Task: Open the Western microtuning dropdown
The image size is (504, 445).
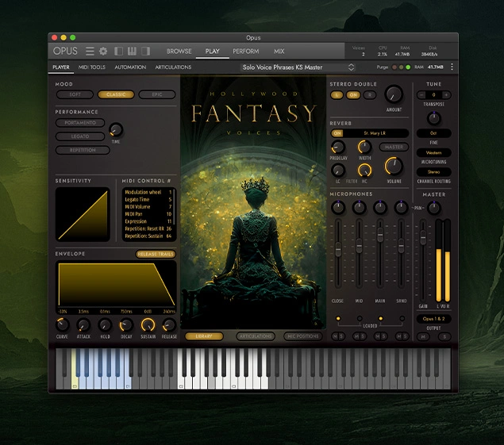Action: pyautogui.click(x=433, y=152)
